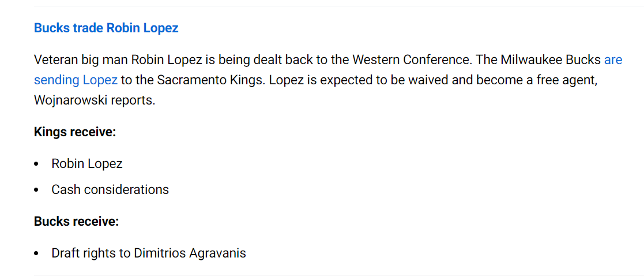
Task: Click the 'Bucks receive:' bold heading
Action: tap(77, 222)
